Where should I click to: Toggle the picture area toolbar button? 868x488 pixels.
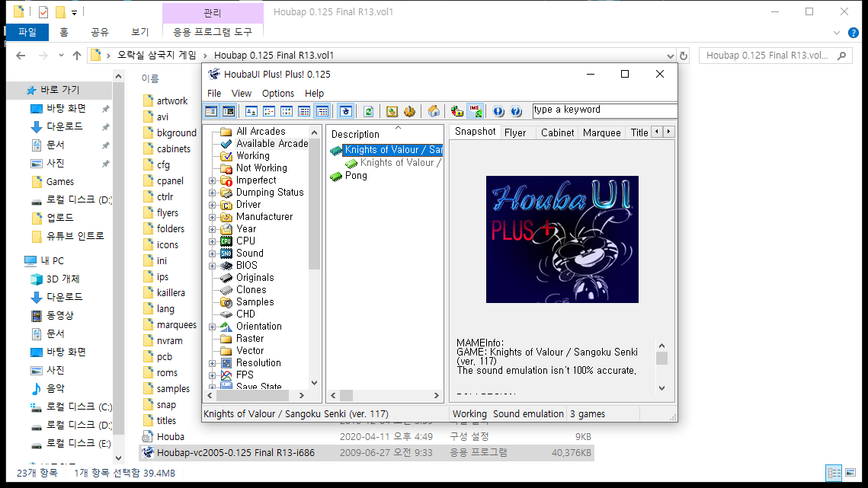click(x=229, y=111)
